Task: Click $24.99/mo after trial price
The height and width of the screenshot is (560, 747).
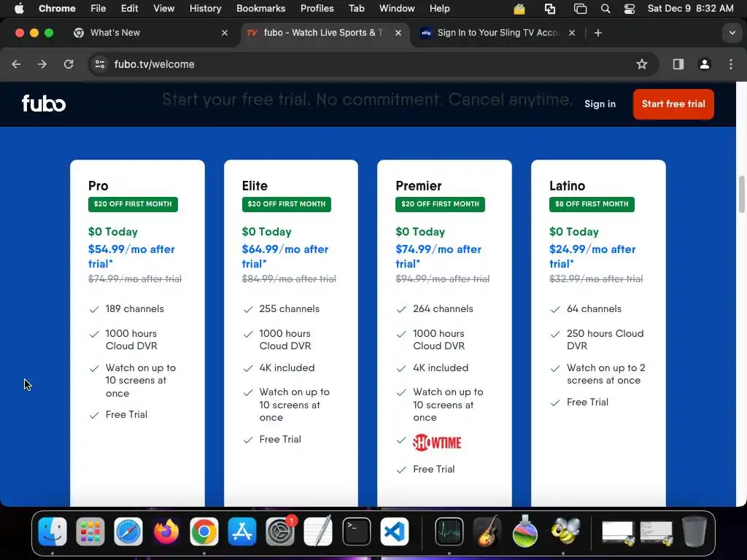Action: tap(592, 256)
